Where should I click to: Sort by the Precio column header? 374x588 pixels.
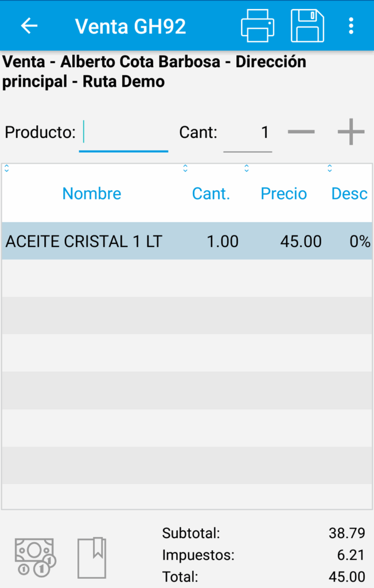click(x=284, y=194)
